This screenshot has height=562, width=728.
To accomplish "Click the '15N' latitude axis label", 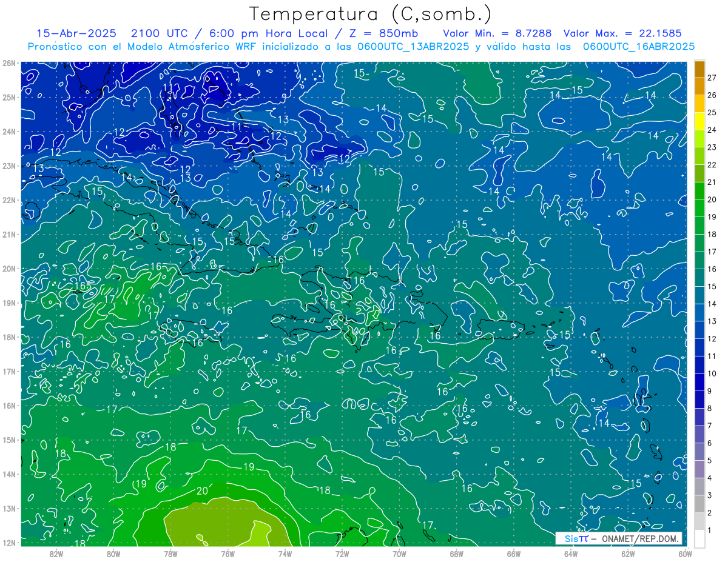I will pos(8,440).
